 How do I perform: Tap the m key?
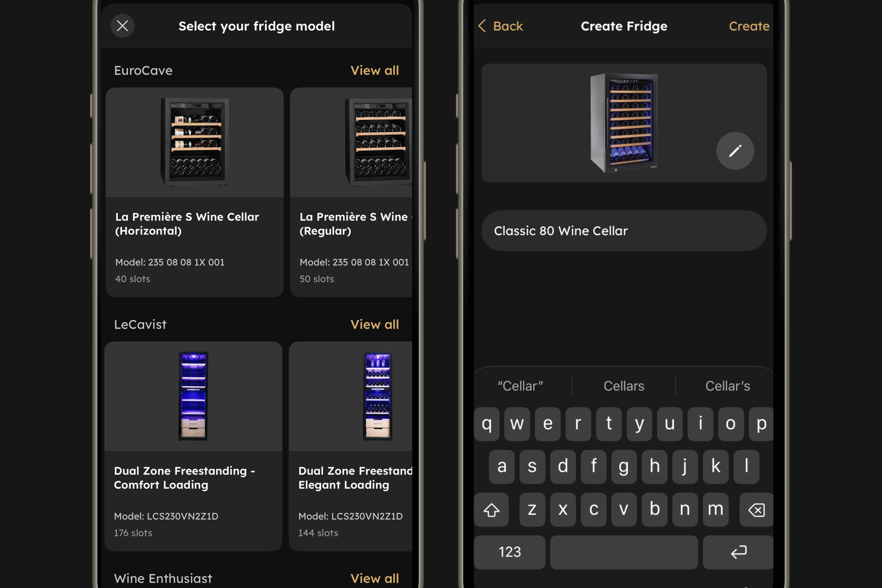pyautogui.click(x=716, y=510)
